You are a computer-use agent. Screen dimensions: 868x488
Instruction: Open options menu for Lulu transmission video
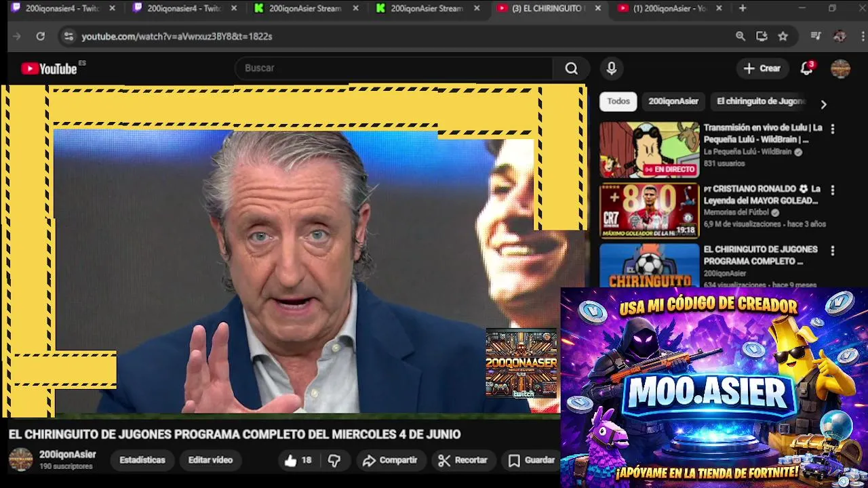833,129
